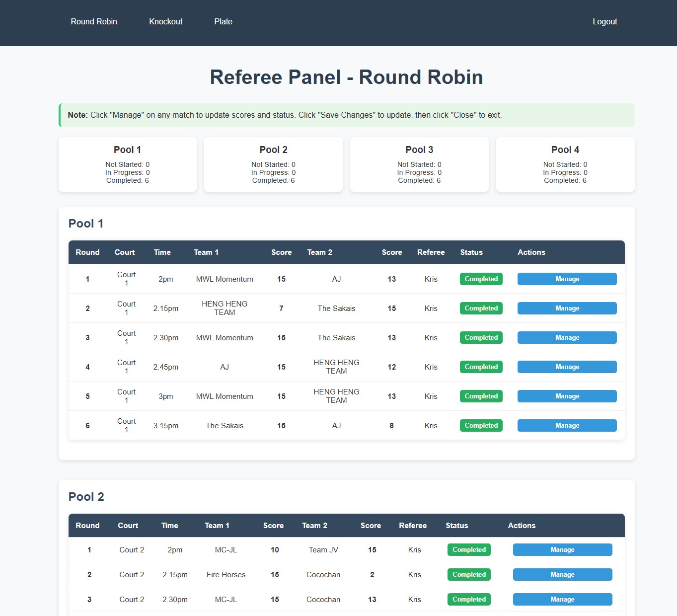Click the Pool 3 summary card
The width and height of the screenshot is (677, 616).
tap(419, 164)
